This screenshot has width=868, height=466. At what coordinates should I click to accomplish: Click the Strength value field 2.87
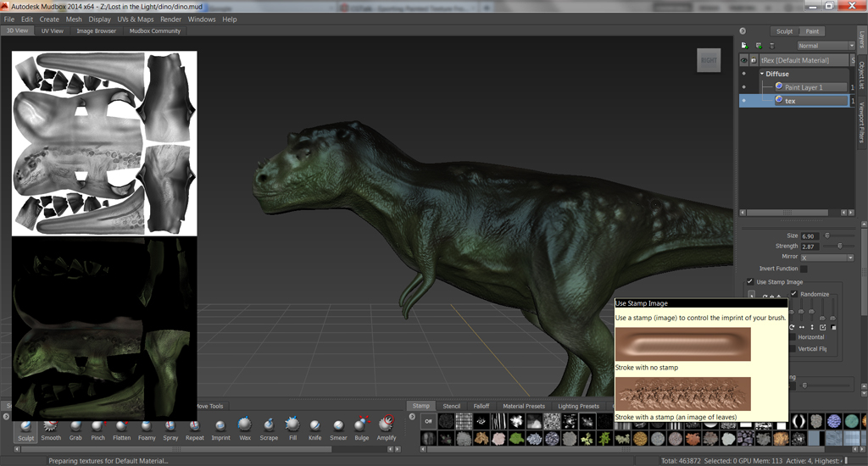click(x=810, y=247)
